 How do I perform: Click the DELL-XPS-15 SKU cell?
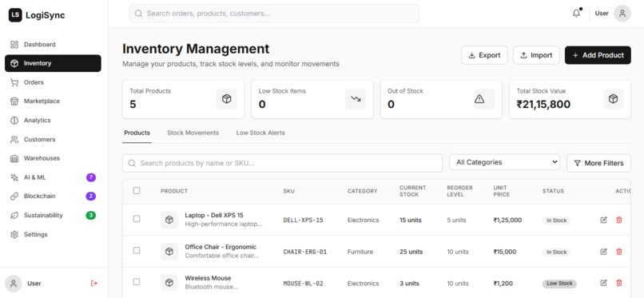303,220
